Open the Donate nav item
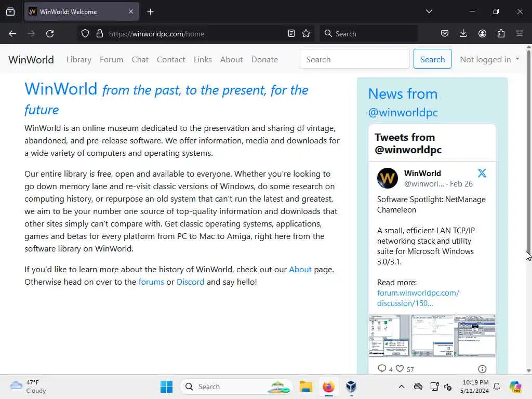This screenshot has height=399, width=532. point(264,59)
